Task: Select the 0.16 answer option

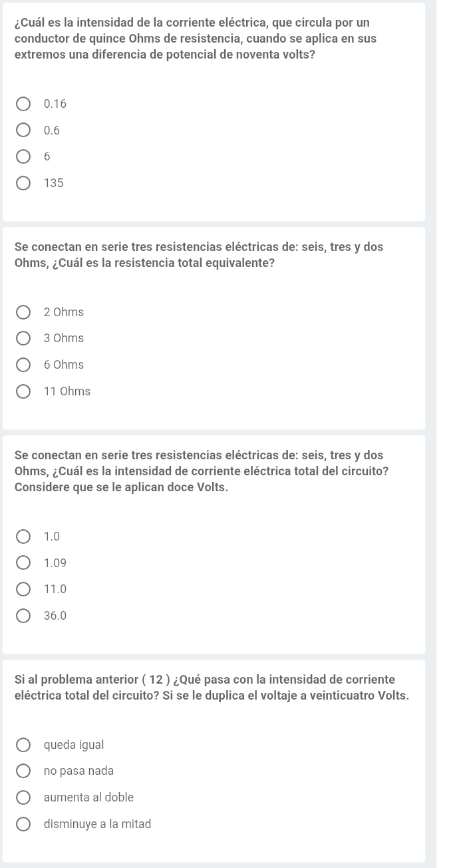Action: tap(23, 104)
